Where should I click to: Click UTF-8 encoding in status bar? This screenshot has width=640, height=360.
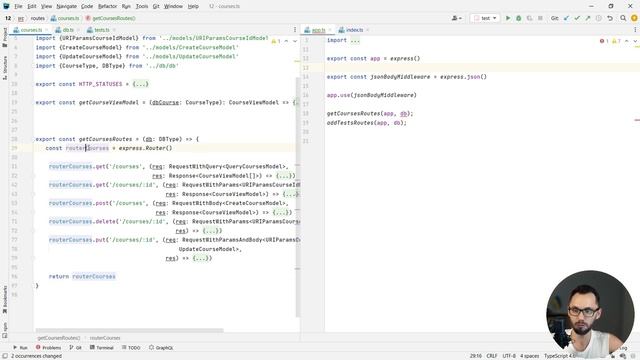tap(509, 356)
